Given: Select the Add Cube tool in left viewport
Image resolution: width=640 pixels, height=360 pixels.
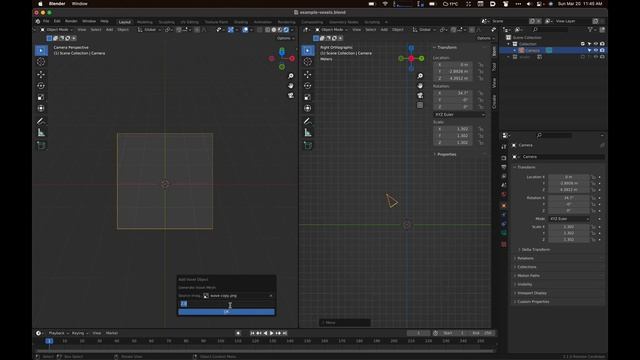Looking at the screenshot, I should [x=41, y=145].
